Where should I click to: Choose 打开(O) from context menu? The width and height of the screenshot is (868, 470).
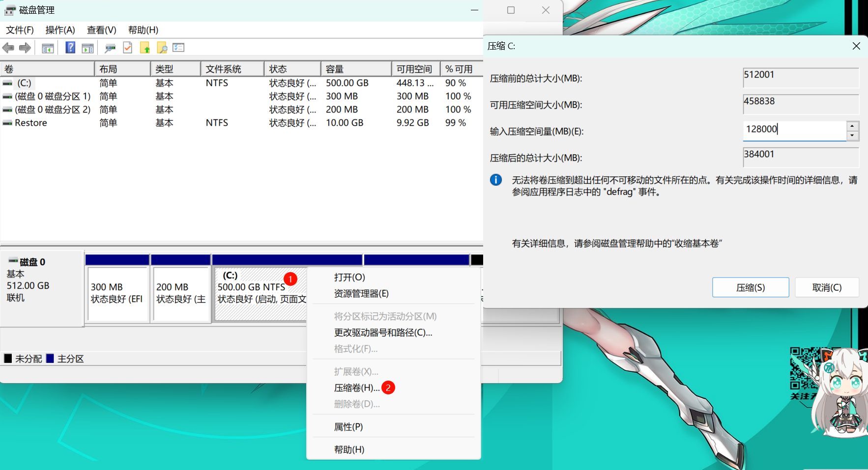click(x=349, y=277)
